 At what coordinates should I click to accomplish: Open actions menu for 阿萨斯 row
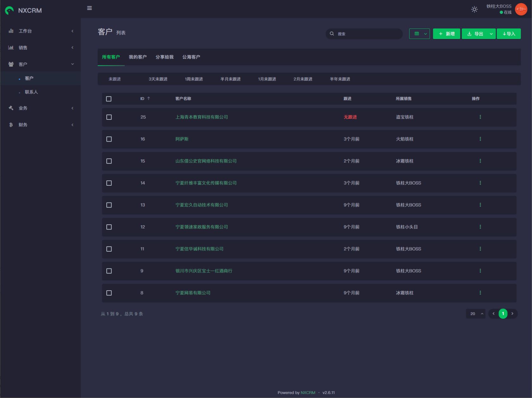tap(480, 139)
